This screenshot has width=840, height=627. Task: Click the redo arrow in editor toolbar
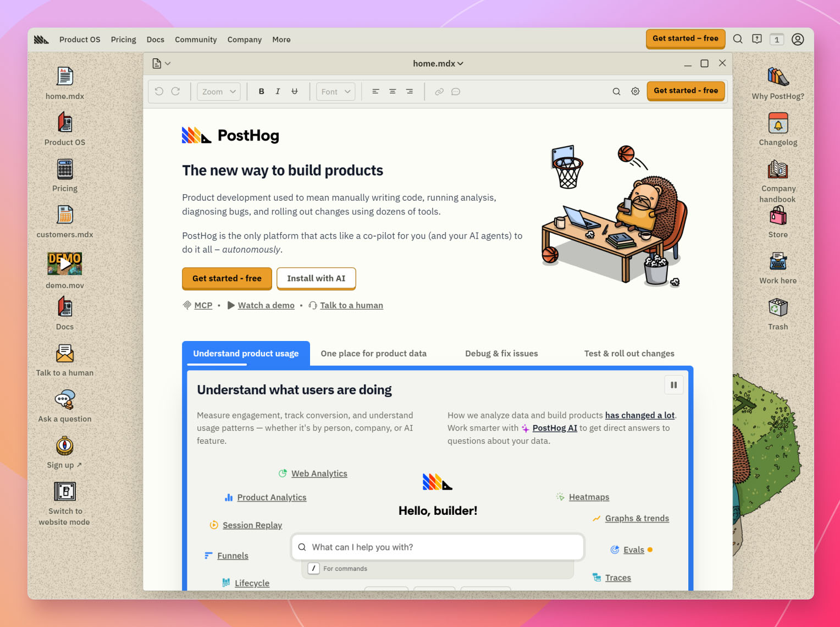click(175, 91)
